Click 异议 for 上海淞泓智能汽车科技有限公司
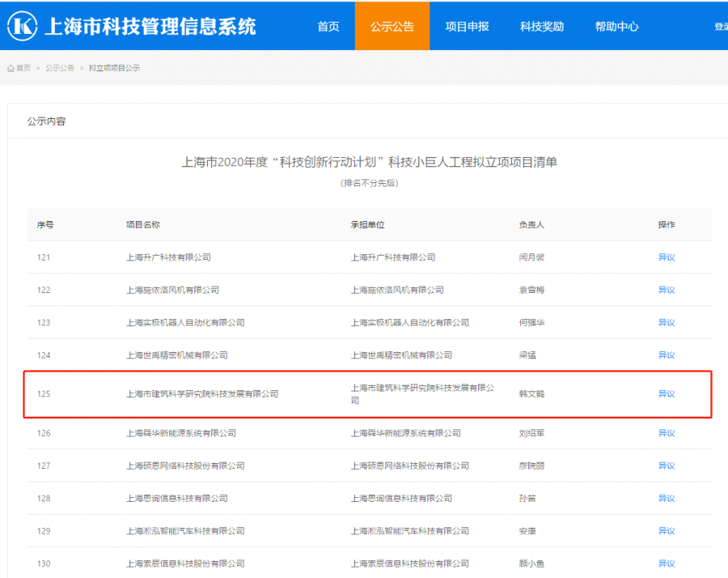Screen dimensions: 728x578 point(667,531)
